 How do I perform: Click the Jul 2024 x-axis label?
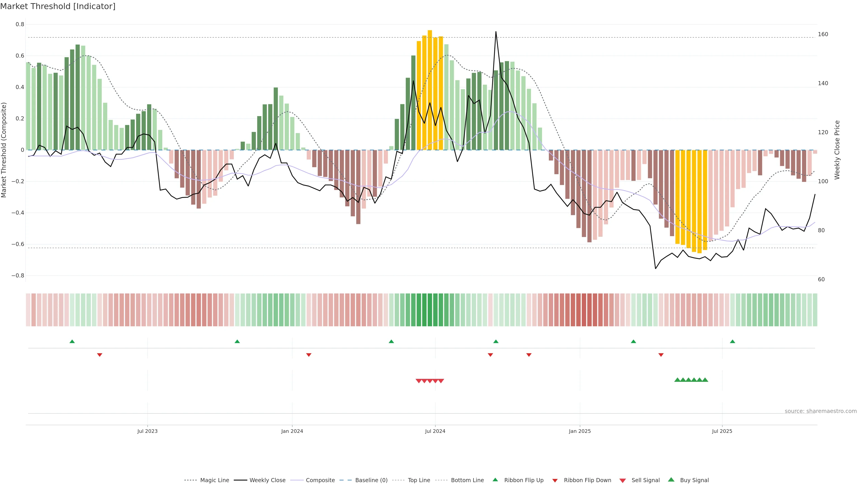(x=435, y=431)
